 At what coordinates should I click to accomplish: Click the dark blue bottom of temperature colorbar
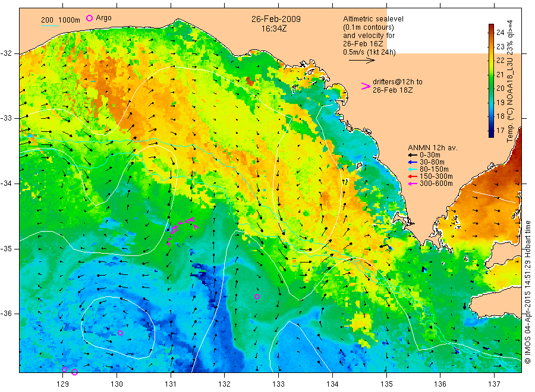point(491,134)
